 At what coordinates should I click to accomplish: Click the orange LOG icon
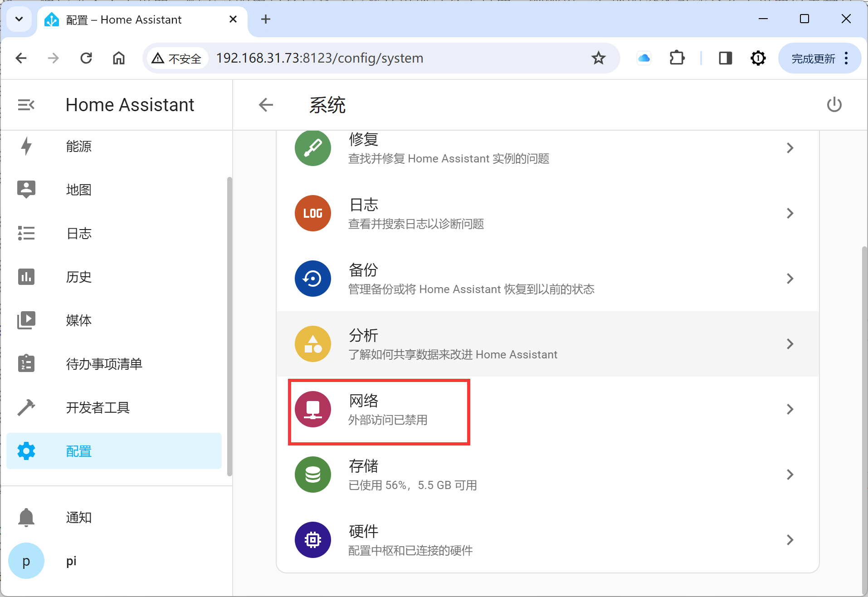click(313, 213)
